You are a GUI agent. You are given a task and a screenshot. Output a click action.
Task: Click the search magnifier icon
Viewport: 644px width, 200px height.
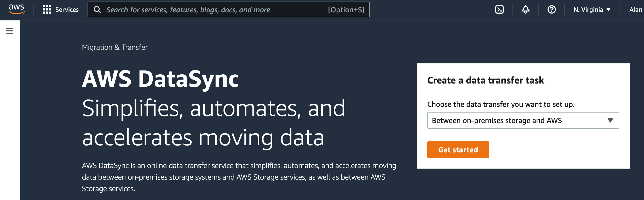[x=97, y=10]
